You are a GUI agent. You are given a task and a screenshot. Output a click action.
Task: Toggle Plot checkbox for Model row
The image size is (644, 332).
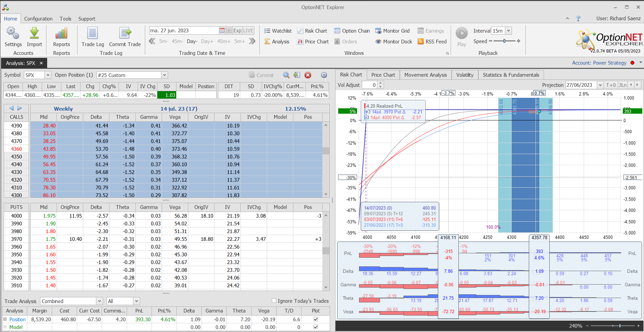click(x=316, y=327)
